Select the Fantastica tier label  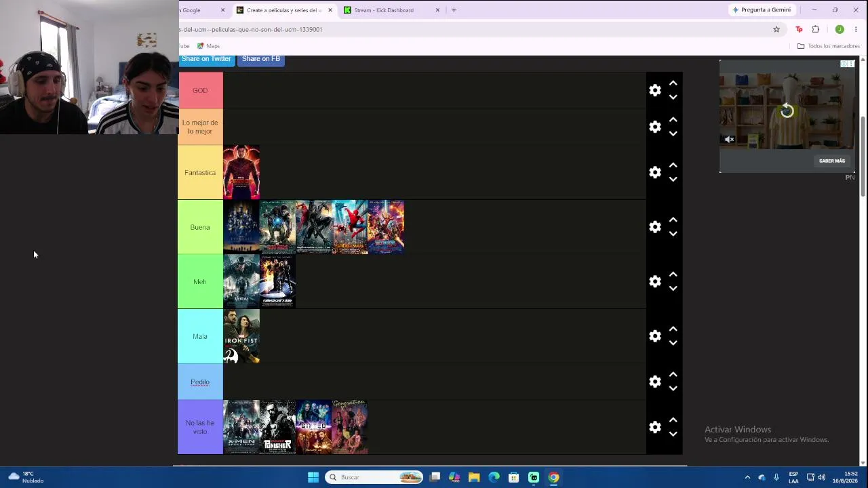tap(200, 172)
